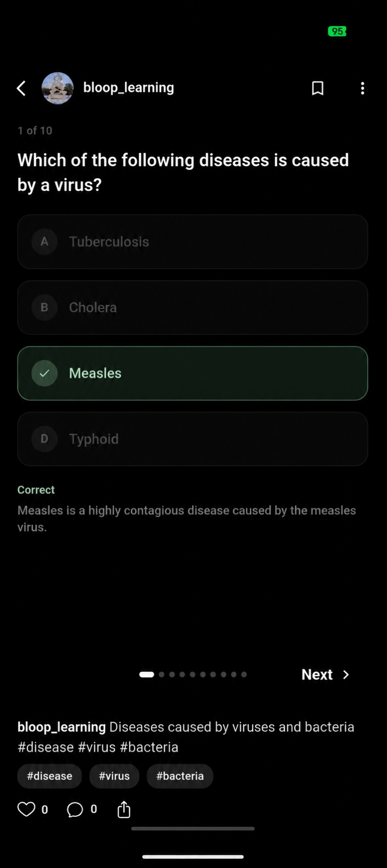
Task: Select answer option D Typhoid
Action: [x=193, y=439]
